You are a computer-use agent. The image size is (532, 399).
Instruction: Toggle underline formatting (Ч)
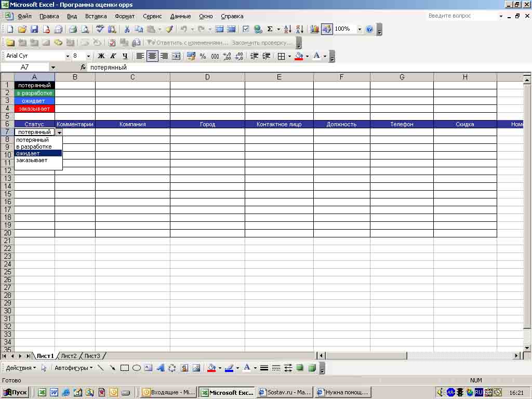pos(125,56)
